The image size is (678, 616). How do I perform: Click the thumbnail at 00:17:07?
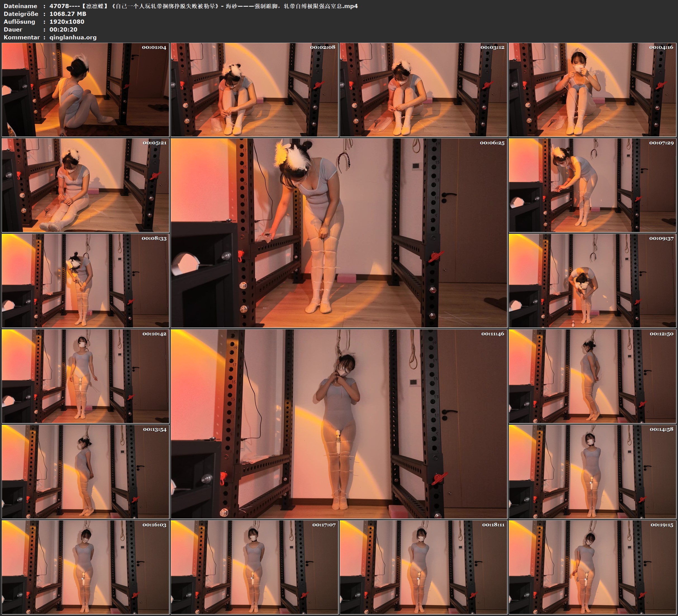click(254, 567)
